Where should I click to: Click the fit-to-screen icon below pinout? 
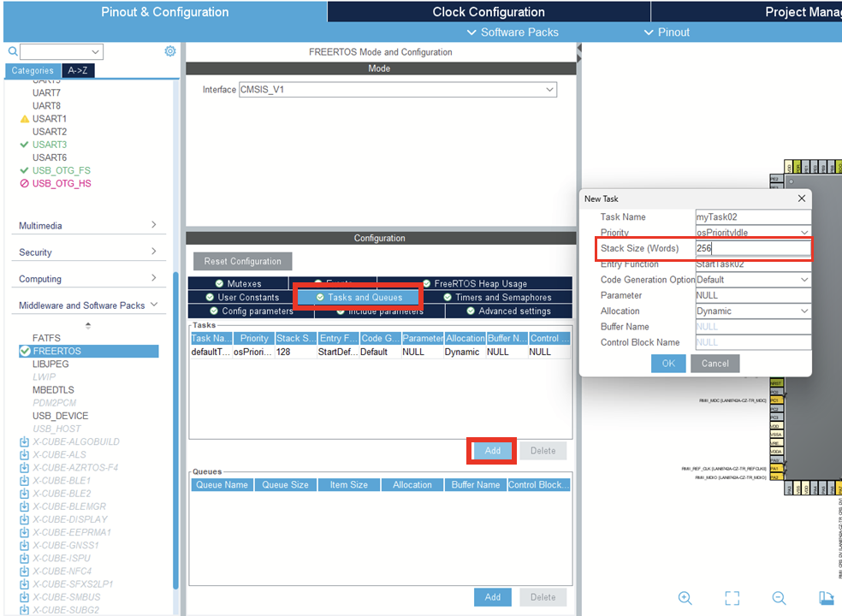click(732, 598)
